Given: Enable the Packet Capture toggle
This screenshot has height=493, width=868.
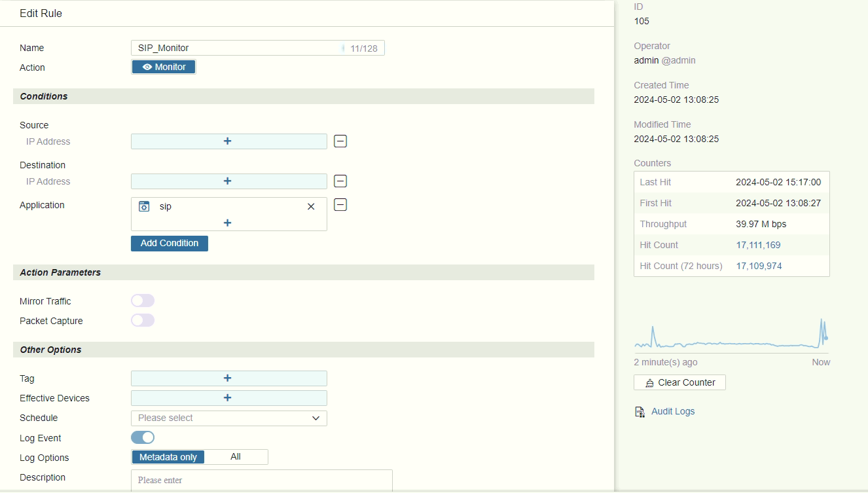Looking at the screenshot, I should pos(143,320).
